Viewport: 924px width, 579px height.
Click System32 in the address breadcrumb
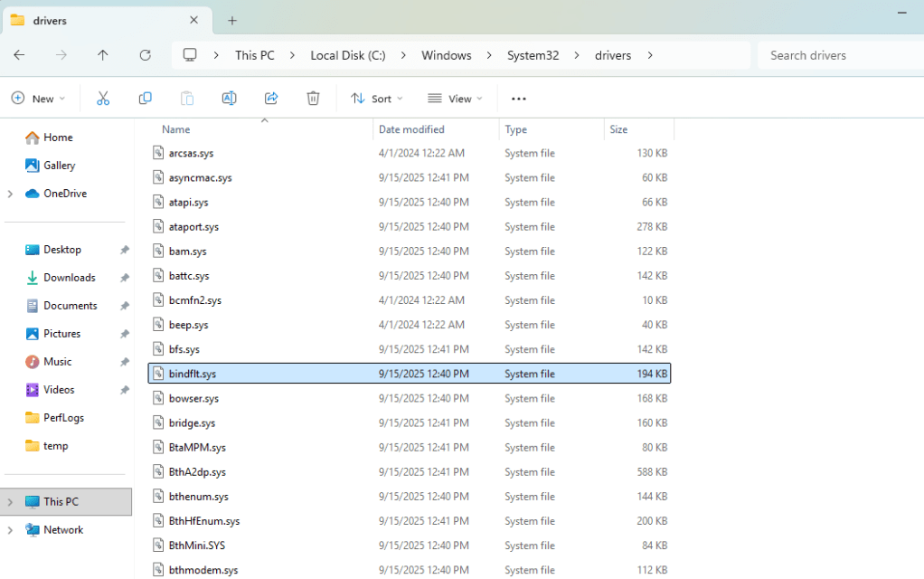tap(533, 55)
